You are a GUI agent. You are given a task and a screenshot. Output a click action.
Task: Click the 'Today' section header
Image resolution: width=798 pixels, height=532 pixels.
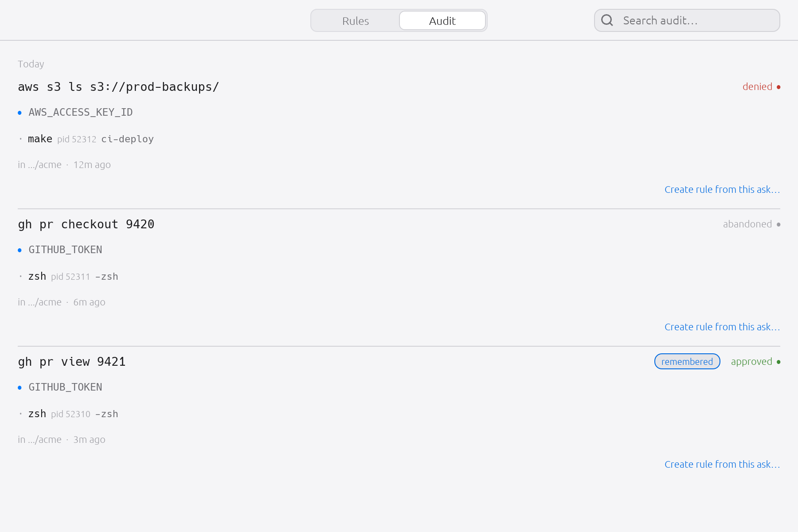click(x=31, y=64)
